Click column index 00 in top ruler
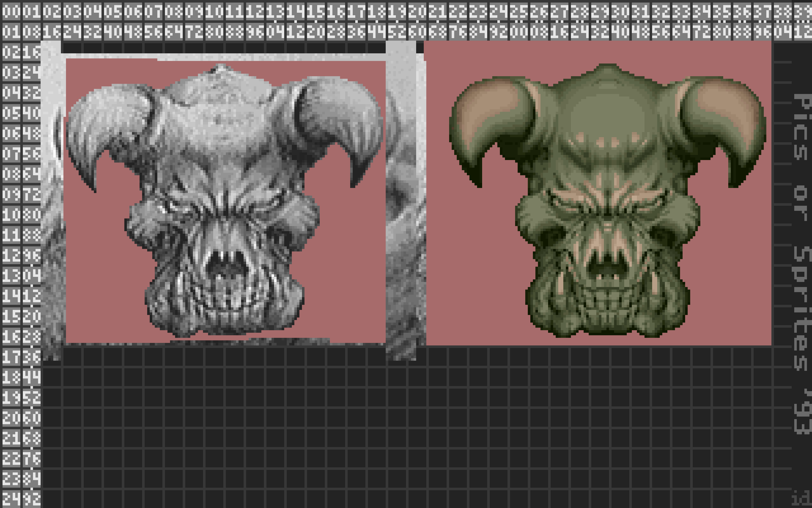The image size is (812, 508). click(10, 12)
